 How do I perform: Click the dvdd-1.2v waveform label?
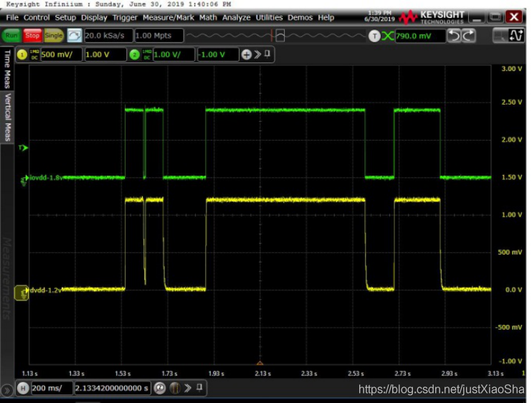tap(45, 290)
